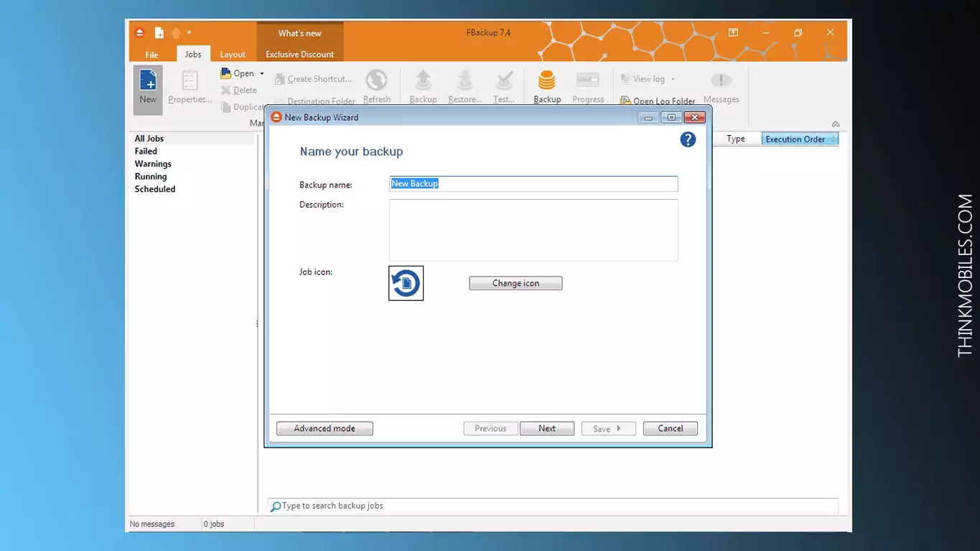980x551 pixels.
Task: Switch wizard to Advanced mode
Action: (x=325, y=428)
